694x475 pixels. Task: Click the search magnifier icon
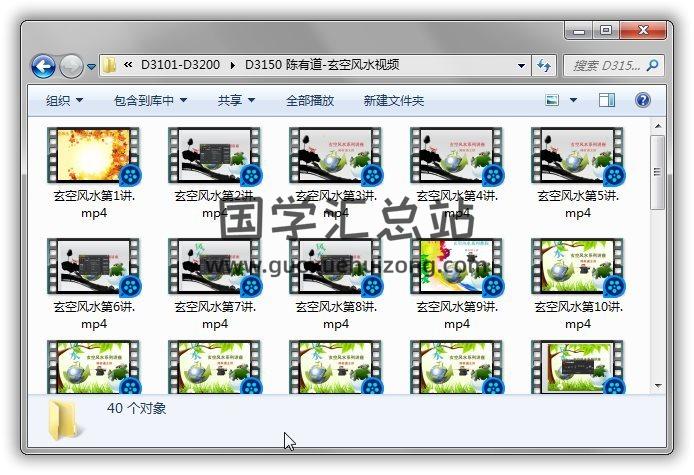pyautogui.click(x=652, y=66)
